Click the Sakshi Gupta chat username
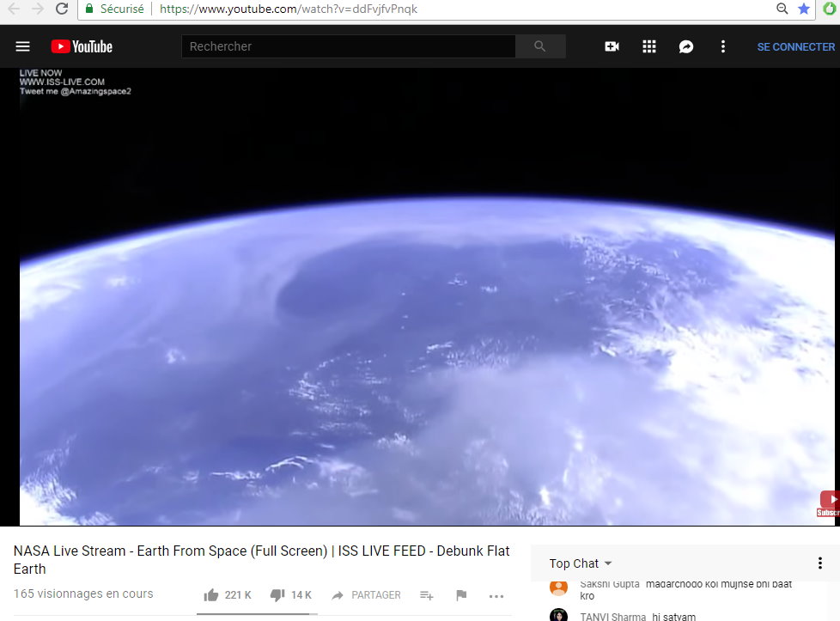Screen dimensions: 840x621 tap(610, 584)
